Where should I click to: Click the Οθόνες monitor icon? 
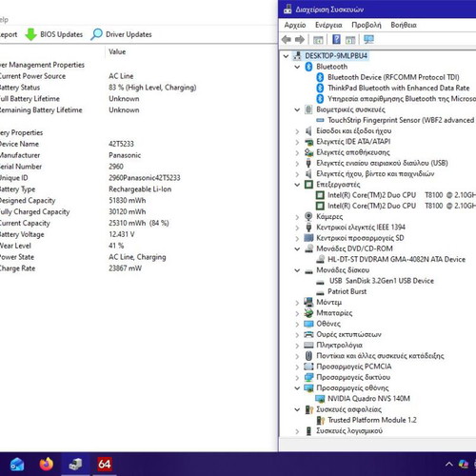point(308,324)
